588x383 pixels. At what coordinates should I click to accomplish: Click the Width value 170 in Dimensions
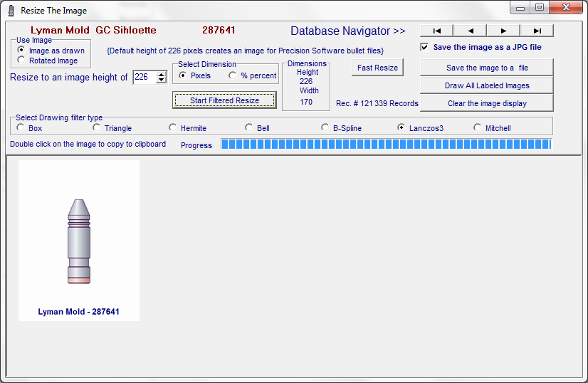tap(306, 102)
